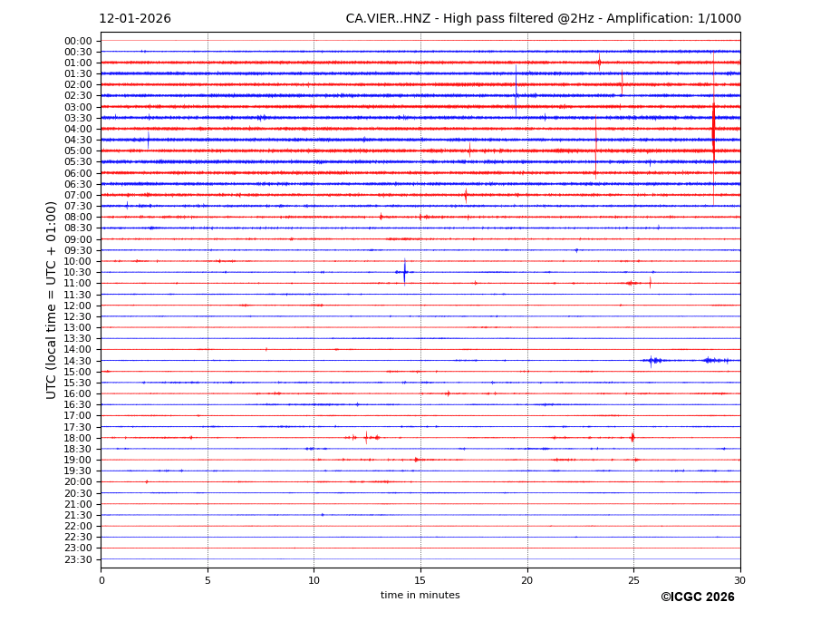Image resolution: width=840 pixels, height=631 pixels.
Task: Select the 00:00 time row label
Action: [78, 41]
